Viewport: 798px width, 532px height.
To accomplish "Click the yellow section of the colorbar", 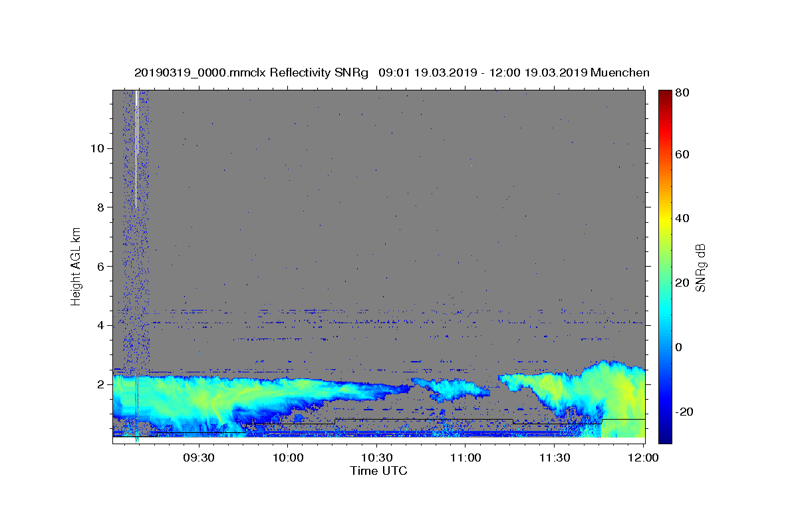I will (x=665, y=219).
